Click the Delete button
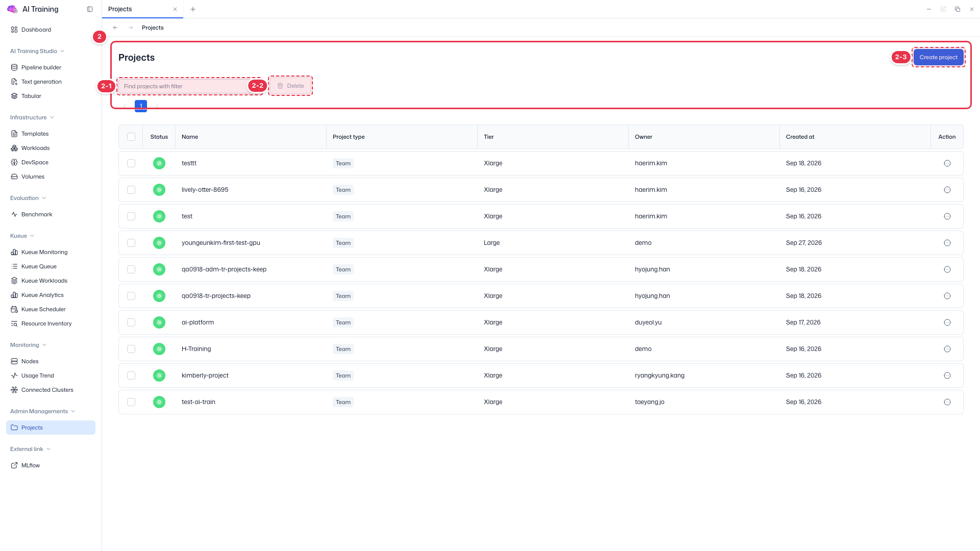 [290, 86]
